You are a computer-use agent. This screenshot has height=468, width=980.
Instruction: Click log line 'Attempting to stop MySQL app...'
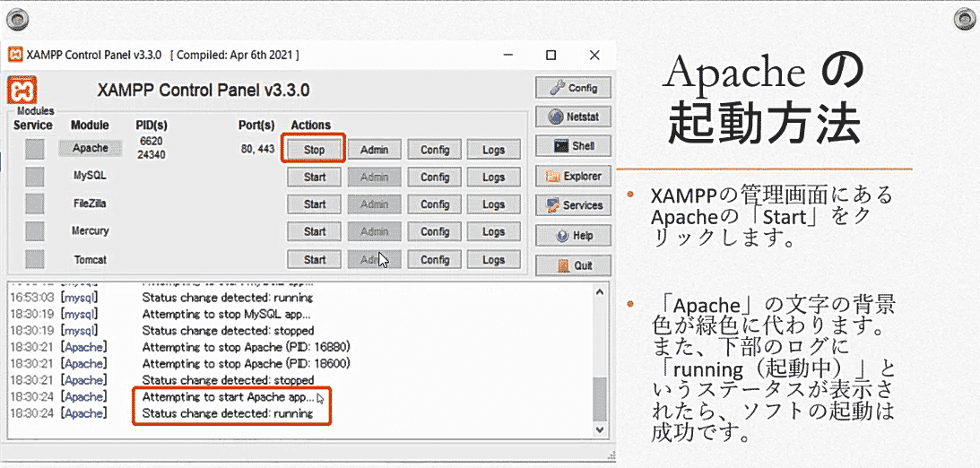click(x=226, y=314)
